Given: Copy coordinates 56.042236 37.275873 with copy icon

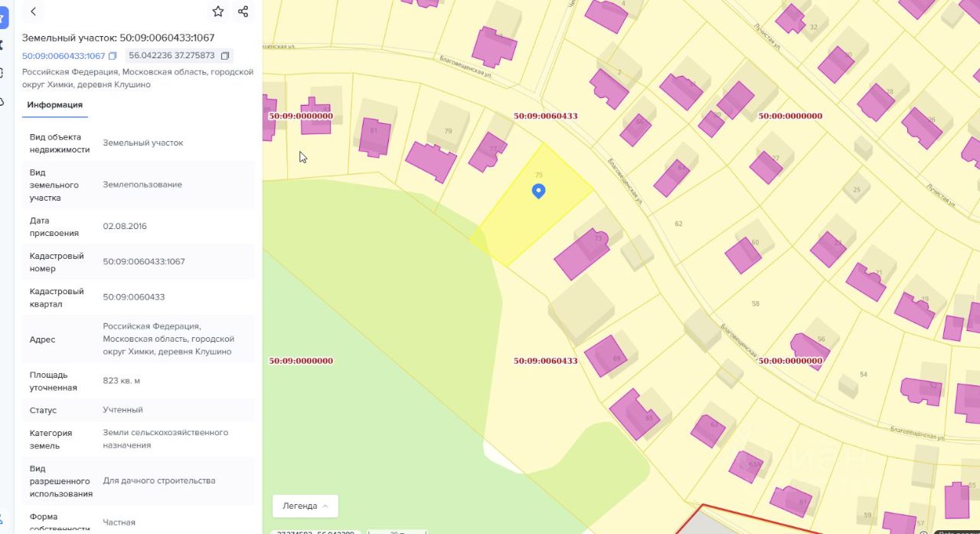Looking at the screenshot, I should click(225, 56).
